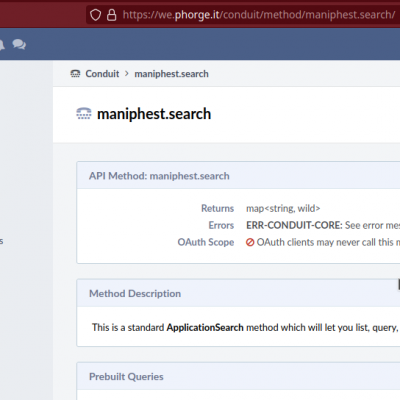400x400 pixels.
Task: Click the large maniphest.search header icon
Action: pyautogui.click(x=84, y=114)
